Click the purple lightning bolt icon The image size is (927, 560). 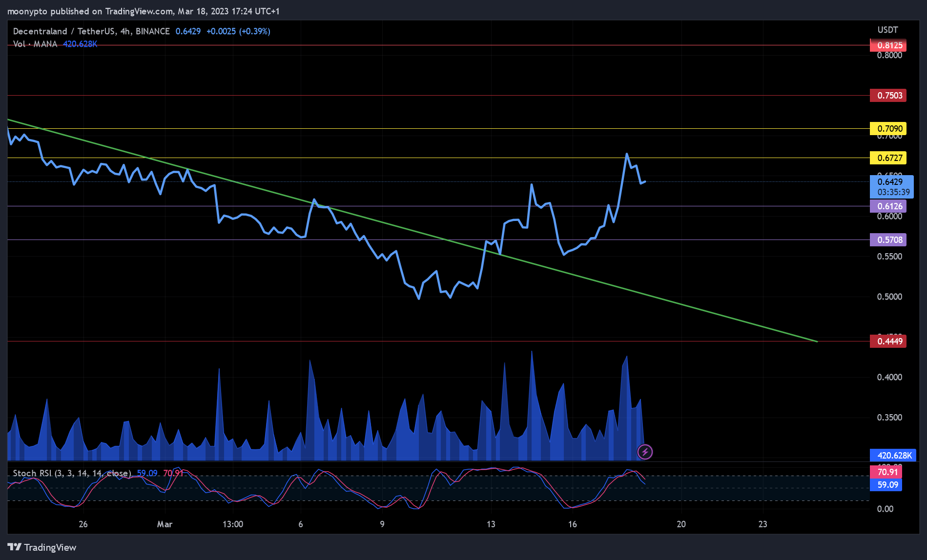click(x=645, y=452)
